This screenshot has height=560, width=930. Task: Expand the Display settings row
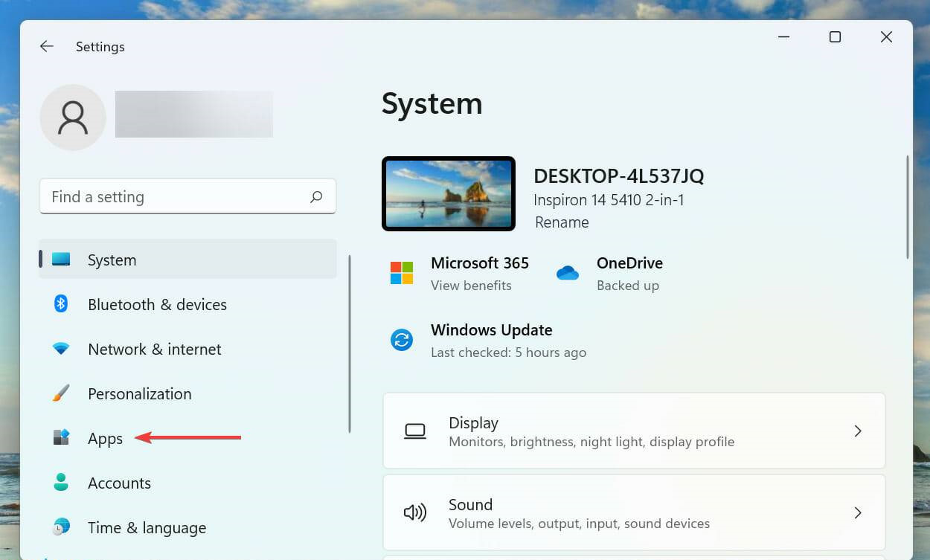click(x=858, y=431)
